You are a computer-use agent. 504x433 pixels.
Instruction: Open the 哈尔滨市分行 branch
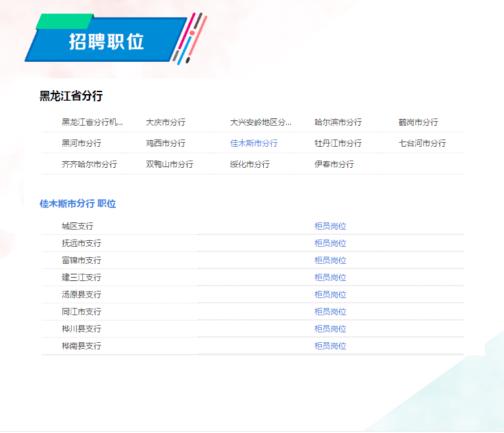click(x=338, y=122)
